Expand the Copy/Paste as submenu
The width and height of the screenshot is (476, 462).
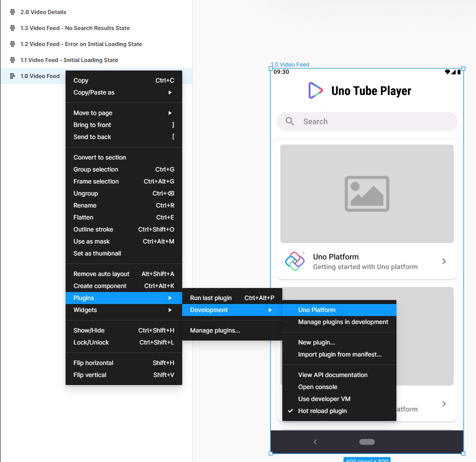(x=94, y=92)
